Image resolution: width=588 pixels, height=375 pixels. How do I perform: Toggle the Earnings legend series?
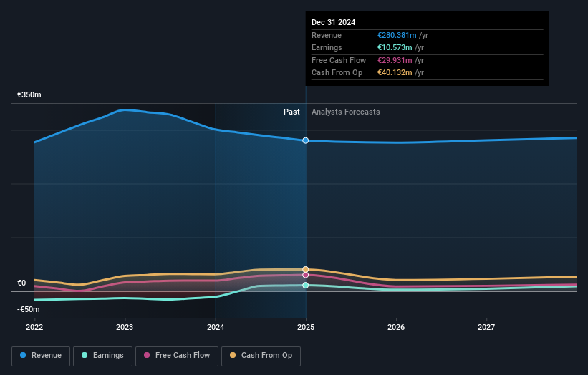102,356
